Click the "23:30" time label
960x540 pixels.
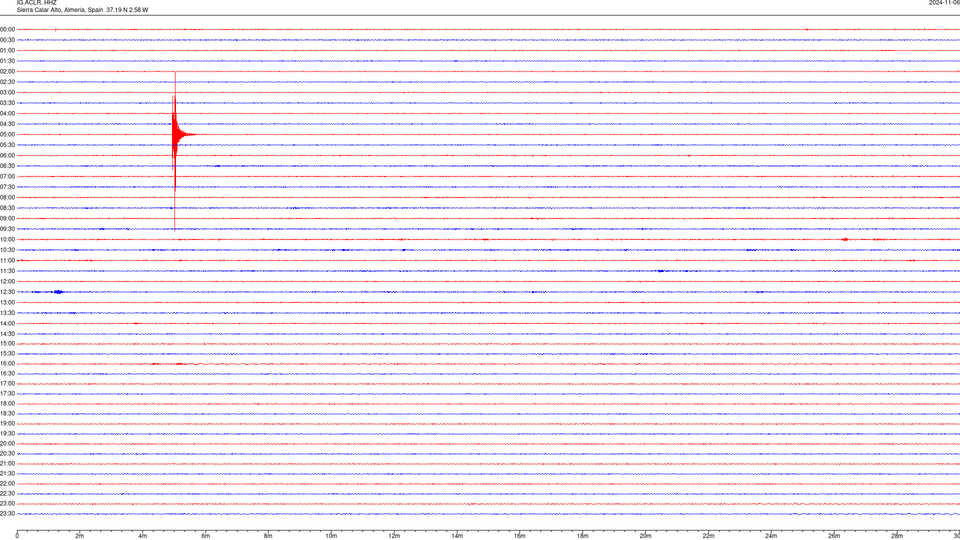pos(8,514)
